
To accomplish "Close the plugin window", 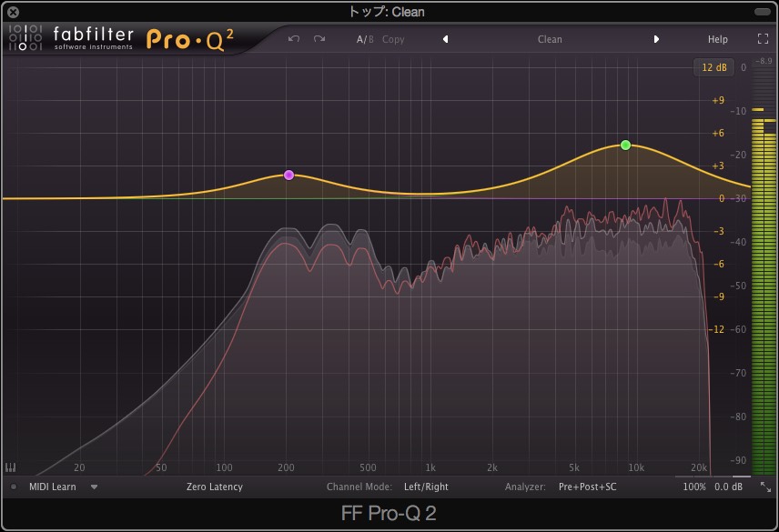I will (14, 12).
